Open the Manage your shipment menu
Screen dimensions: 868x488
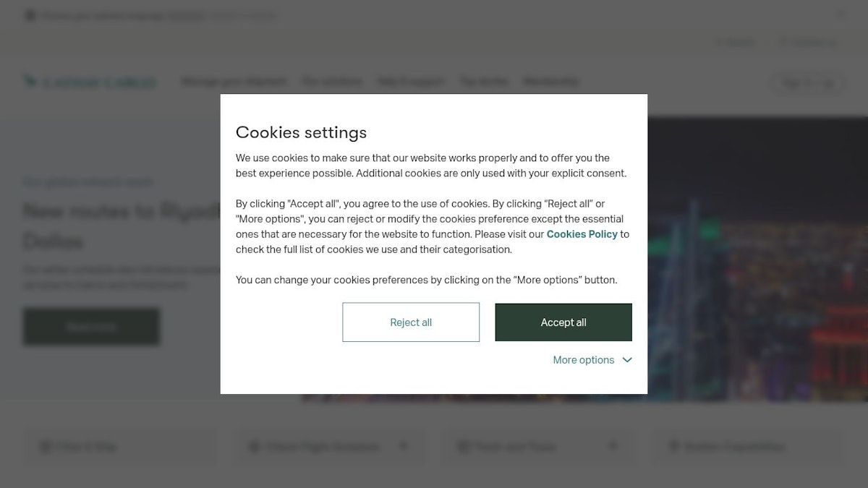point(234,82)
